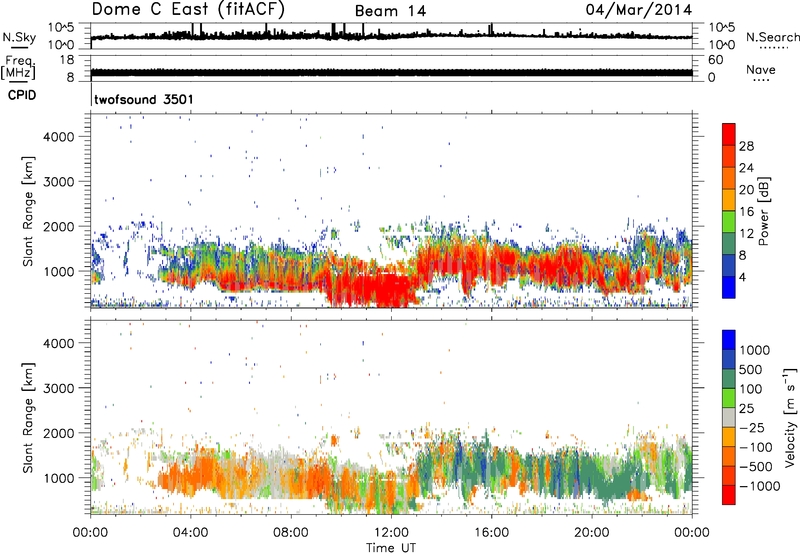Click the '12:00' time tick label
The height and width of the screenshot is (554, 800).
click(x=391, y=533)
